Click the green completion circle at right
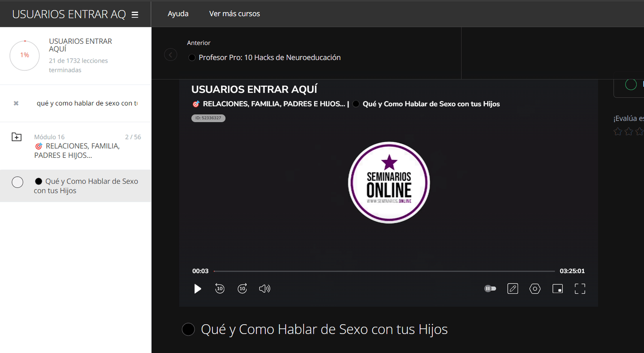This screenshot has height=353, width=644. pyautogui.click(x=631, y=84)
